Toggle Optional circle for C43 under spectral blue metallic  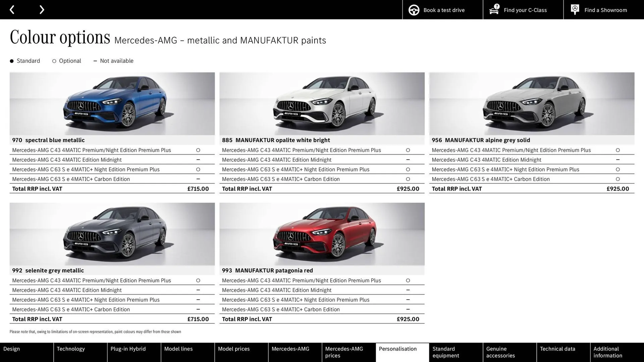198,150
